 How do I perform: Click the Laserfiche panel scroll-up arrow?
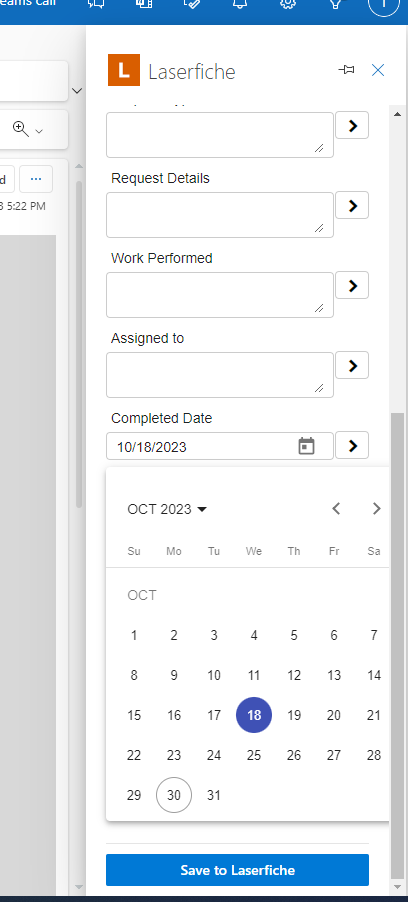[397, 114]
